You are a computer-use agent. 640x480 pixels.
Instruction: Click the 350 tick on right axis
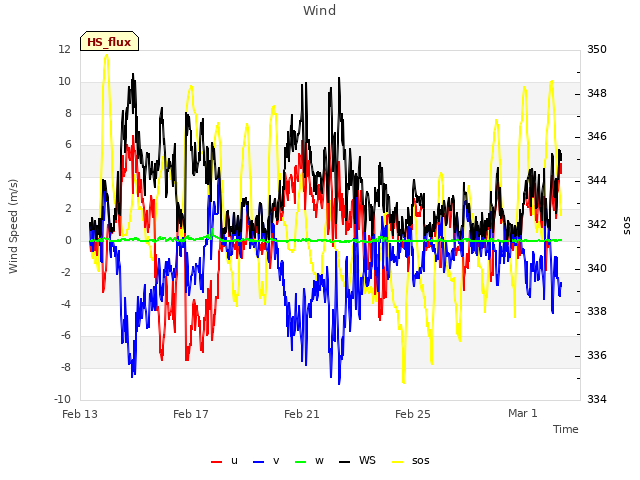(597, 49)
